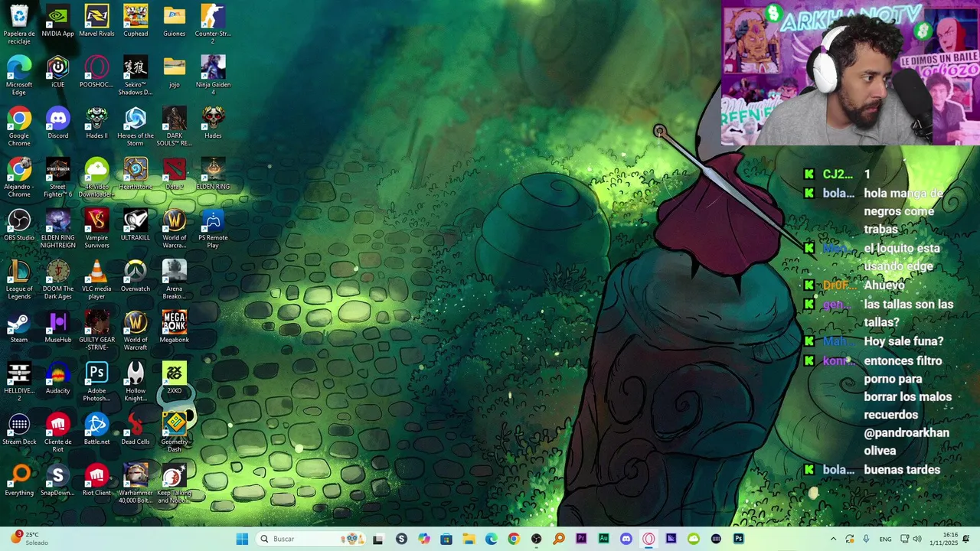Select the MuseHub desktop icon

pos(58,327)
